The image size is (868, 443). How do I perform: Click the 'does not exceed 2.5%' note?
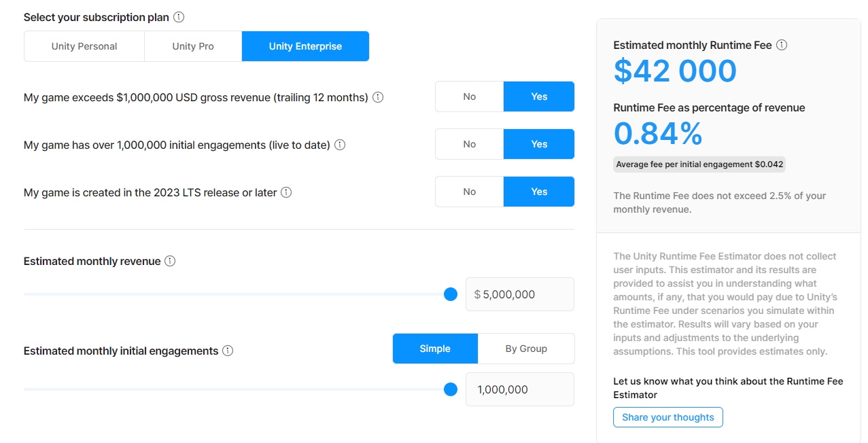720,202
